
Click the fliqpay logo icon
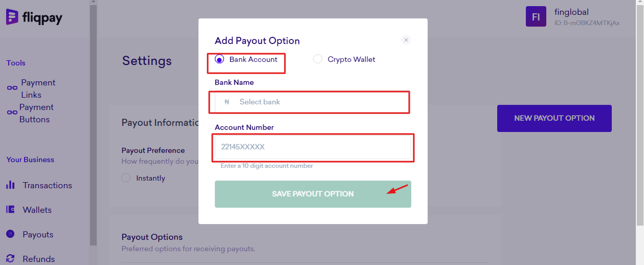click(12, 17)
